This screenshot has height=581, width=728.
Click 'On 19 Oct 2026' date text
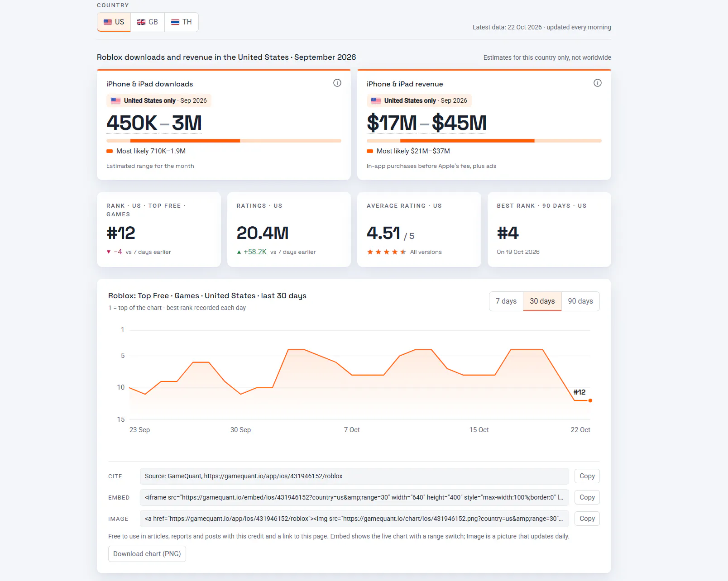pos(518,252)
